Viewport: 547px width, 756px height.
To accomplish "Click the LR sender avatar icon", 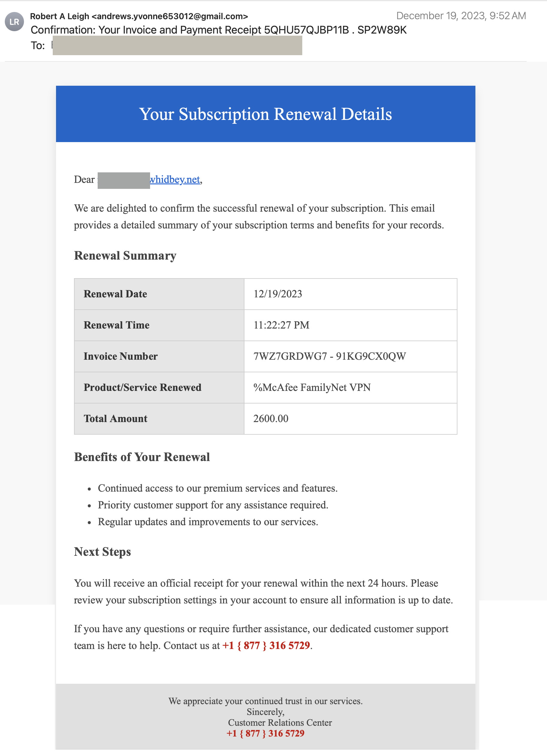I will click(x=14, y=22).
